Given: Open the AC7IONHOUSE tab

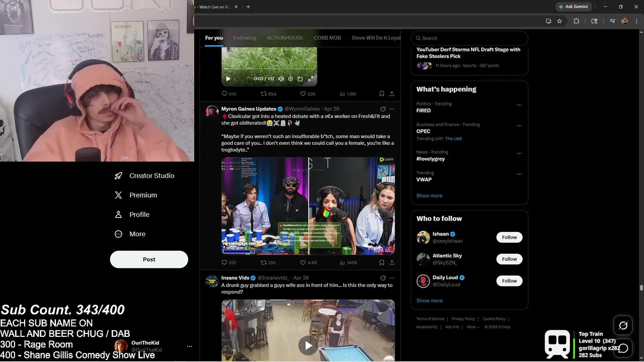Looking at the screenshot, I should point(285,38).
